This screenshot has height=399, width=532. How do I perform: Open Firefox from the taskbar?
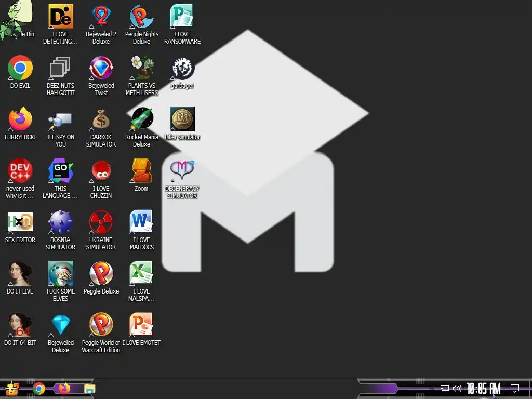(64, 389)
